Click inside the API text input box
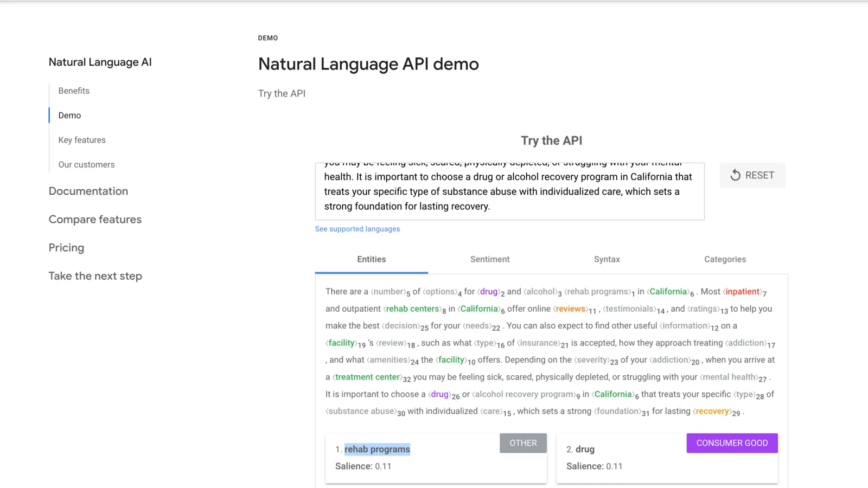Screen dimensions: 868x488 [x=510, y=191]
